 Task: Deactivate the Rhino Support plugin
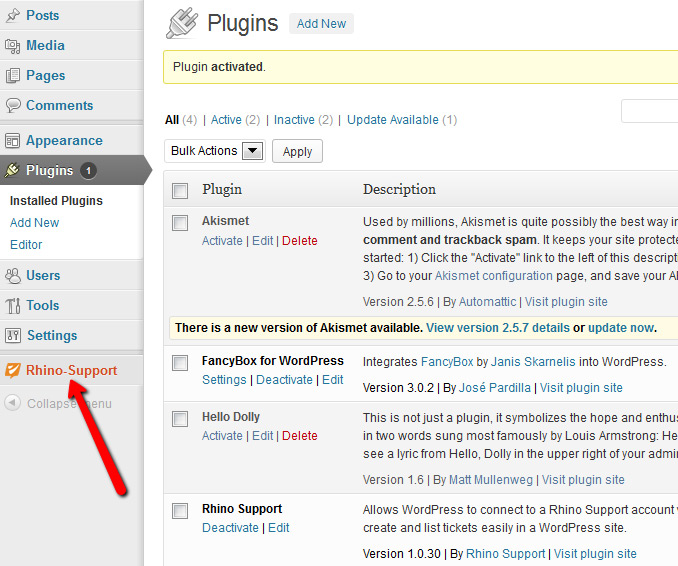(230, 528)
